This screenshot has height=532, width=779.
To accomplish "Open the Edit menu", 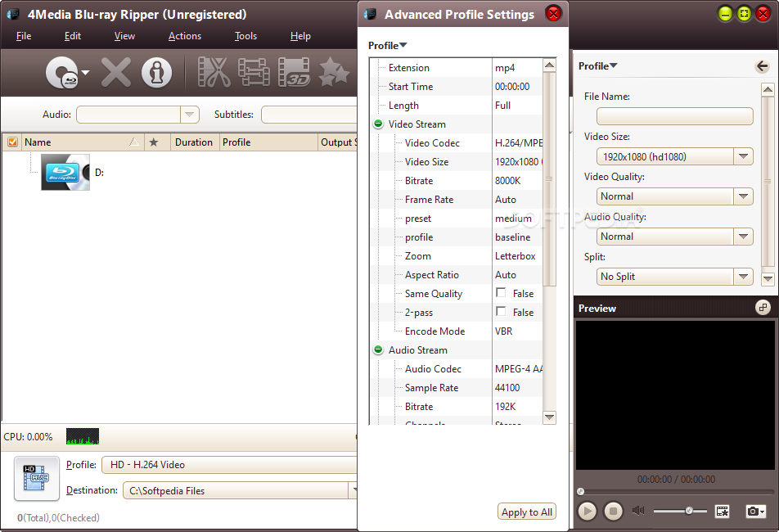I will [73, 36].
